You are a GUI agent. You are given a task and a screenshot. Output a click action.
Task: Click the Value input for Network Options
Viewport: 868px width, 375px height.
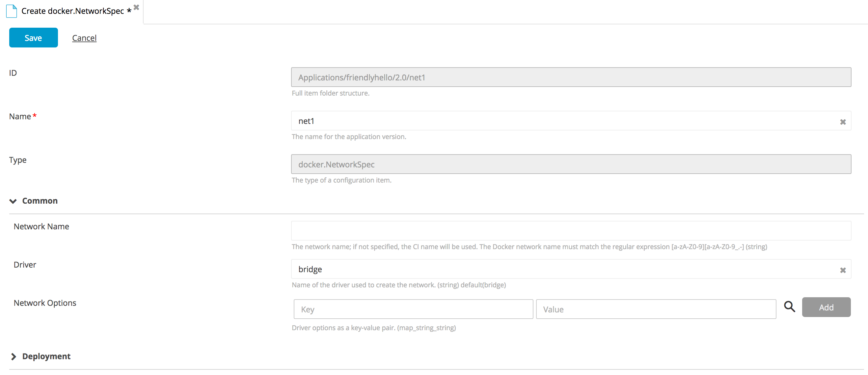[x=656, y=309]
